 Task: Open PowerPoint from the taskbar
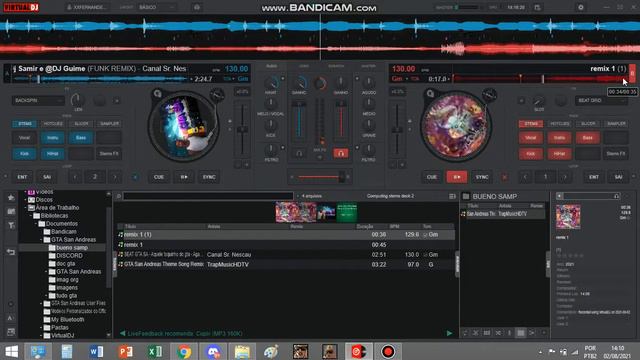pos(125,351)
